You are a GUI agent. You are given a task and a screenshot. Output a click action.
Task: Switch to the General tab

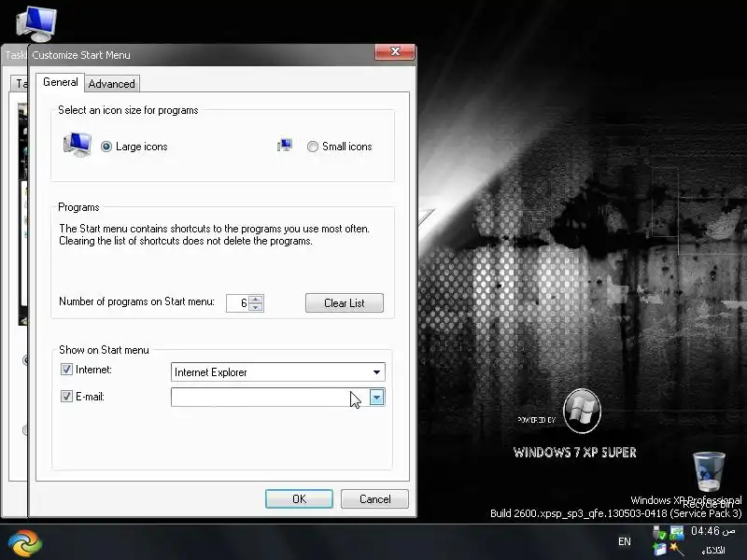pyautogui.click(x=61, y=82)
